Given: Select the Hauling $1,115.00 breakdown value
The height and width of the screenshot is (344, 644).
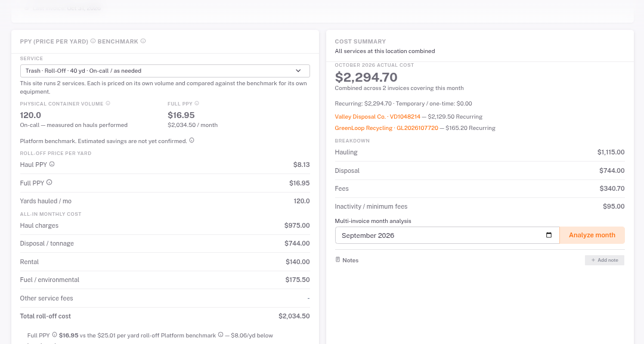Looking at the screenshot, I should tap(611, 152).
